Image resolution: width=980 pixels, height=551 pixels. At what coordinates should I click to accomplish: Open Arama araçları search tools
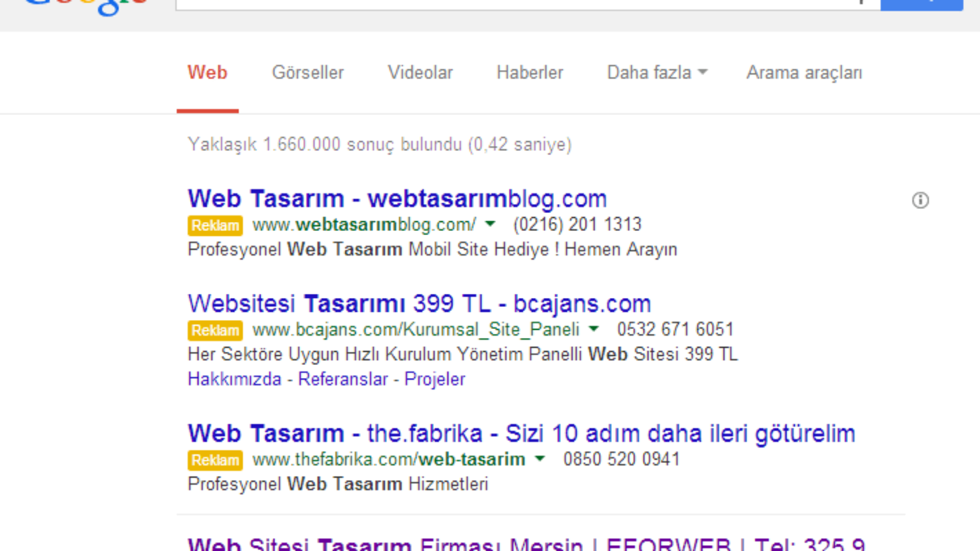(x=804, y=73)
